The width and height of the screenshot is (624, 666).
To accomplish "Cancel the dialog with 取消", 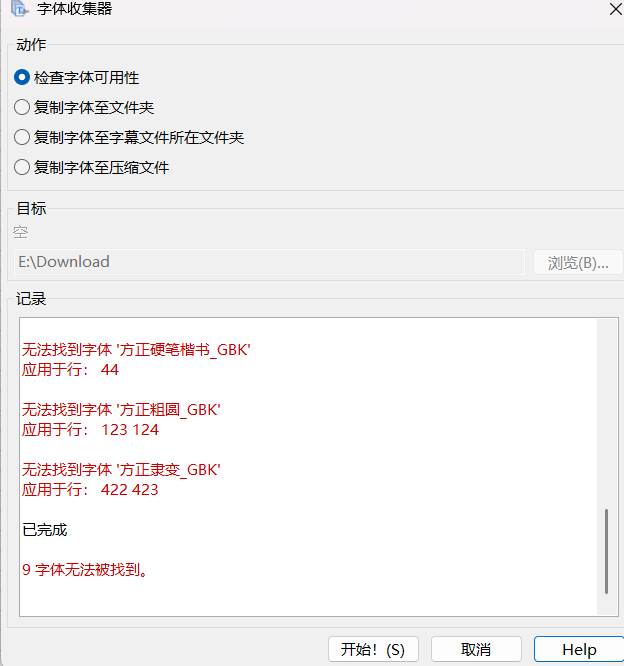I will (476, 649).
